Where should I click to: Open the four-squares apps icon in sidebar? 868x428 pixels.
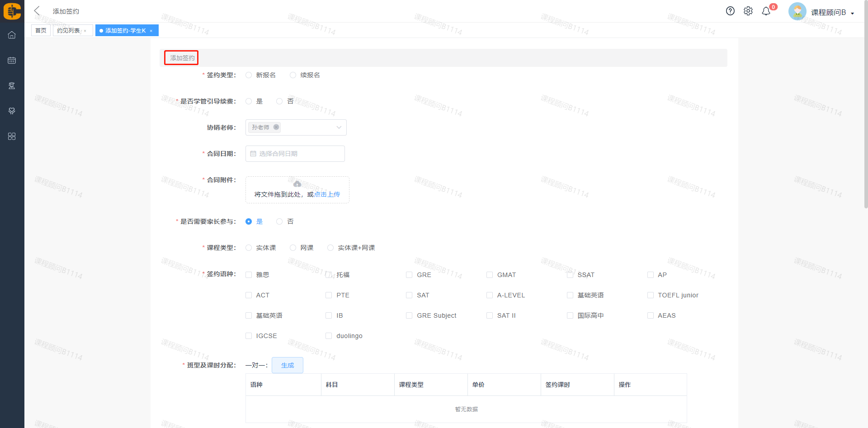(x=12, y=136)
